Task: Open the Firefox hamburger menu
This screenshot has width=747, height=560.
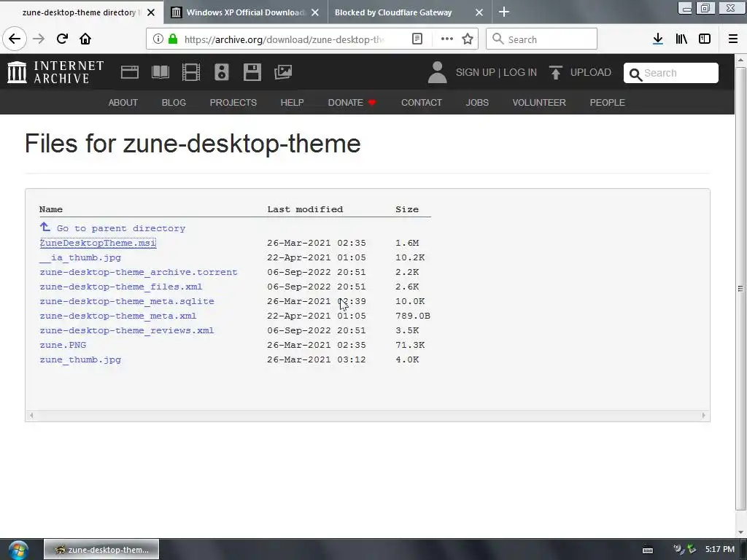Action: (x=733, y=39)
